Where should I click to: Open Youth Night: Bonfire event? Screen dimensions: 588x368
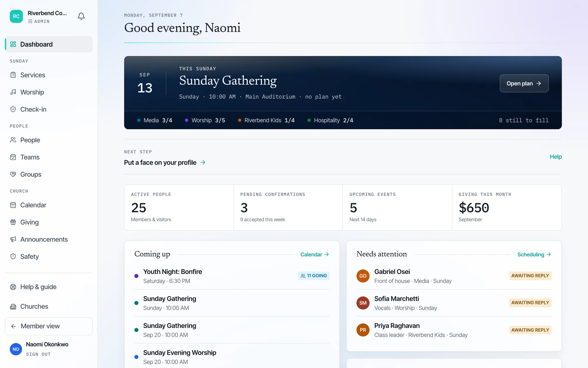(x=232, y=276)
